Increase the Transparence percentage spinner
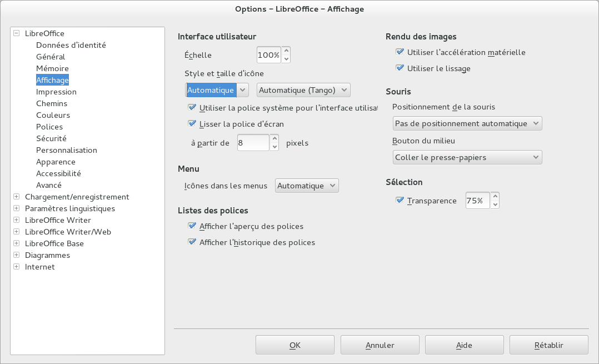The image size is (599, 364). point(495,196)
